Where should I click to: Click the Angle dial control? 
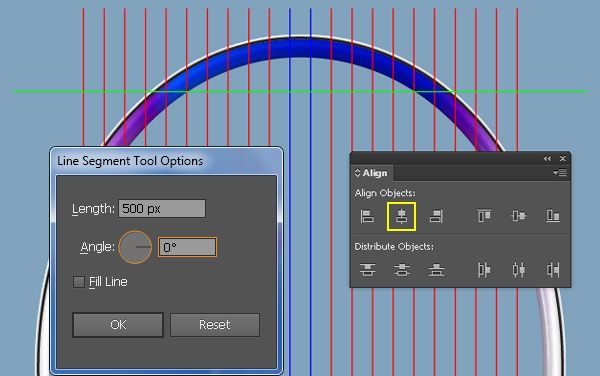pyautogui.click(x=135, y=247)
